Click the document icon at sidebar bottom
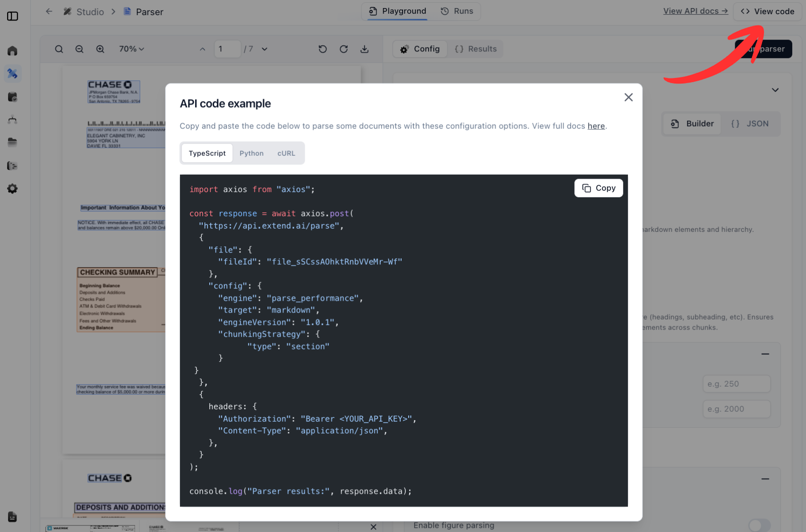The width and height of the screenshot is (806, 532). tap(12, 517)
